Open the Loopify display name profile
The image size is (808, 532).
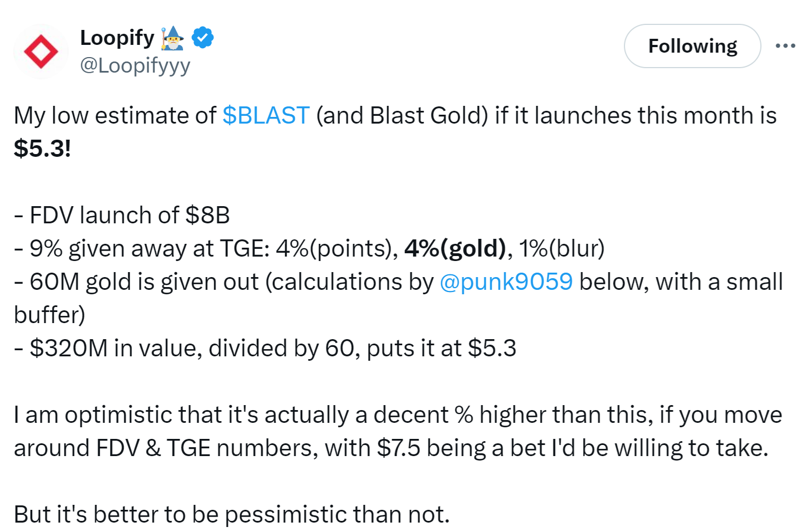(x=117, y=38)
